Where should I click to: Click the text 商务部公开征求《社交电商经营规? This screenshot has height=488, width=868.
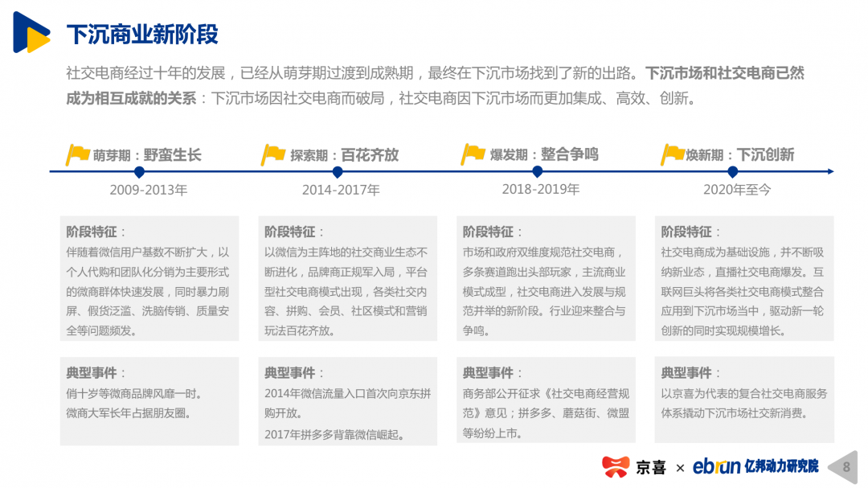546,394
